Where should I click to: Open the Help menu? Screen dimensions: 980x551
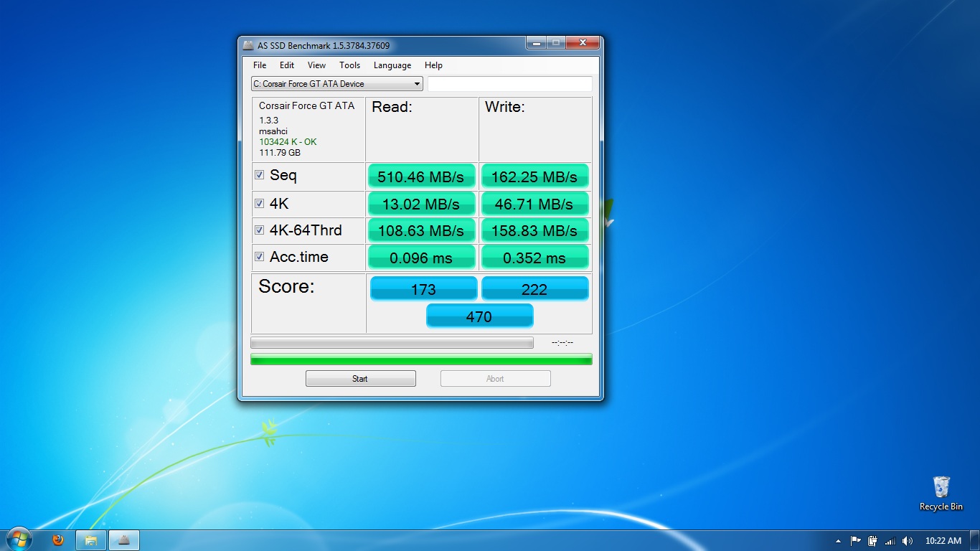coord(433,65)
